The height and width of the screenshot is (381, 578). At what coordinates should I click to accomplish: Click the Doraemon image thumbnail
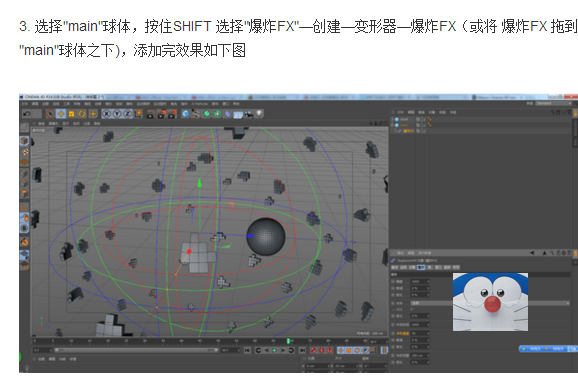[490, 302]
